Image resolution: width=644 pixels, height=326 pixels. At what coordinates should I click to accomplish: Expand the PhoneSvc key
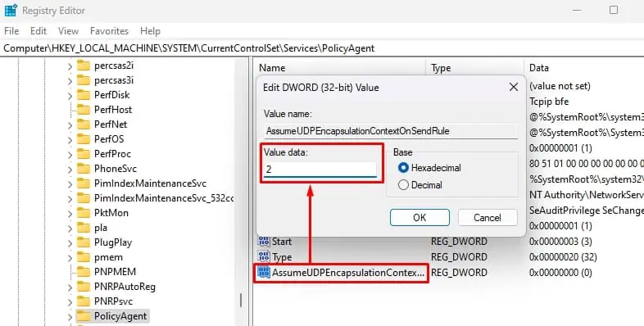point(70,170)
